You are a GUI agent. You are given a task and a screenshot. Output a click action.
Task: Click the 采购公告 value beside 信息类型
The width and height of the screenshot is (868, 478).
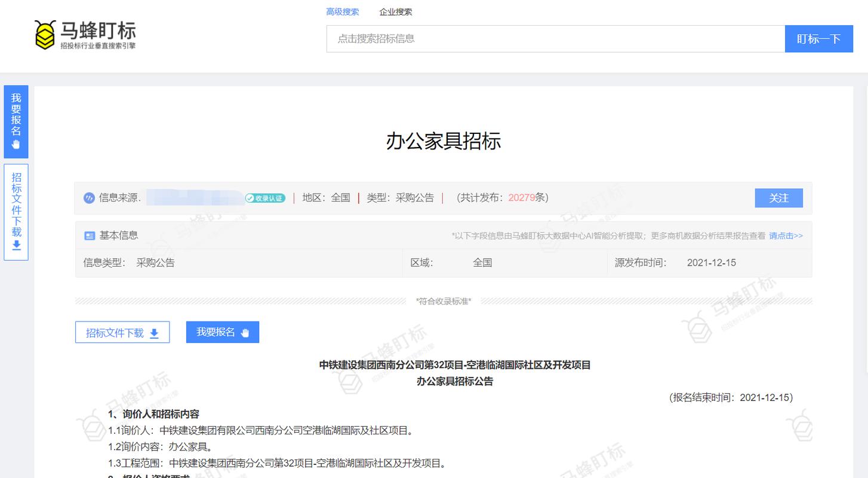click(155, 263)
